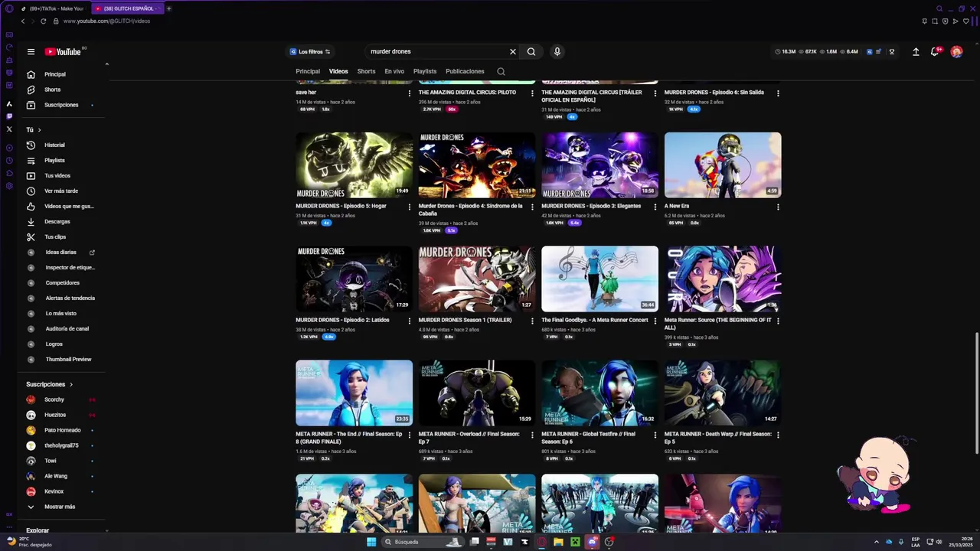
Task: Click the X (Twitter) icon in Opera sidebar
Action: [9, 129]
